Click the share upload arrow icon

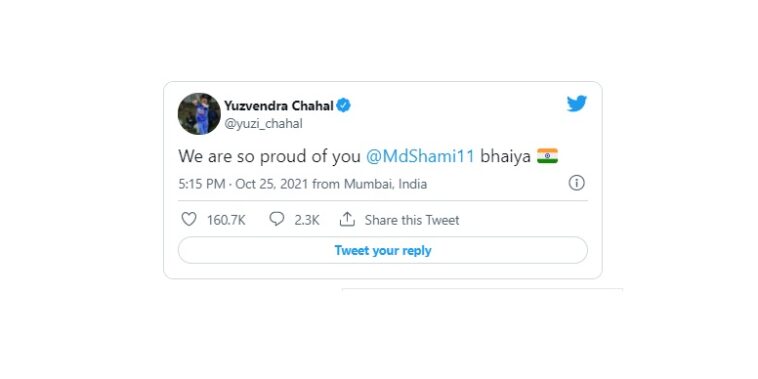click(347, 219)
